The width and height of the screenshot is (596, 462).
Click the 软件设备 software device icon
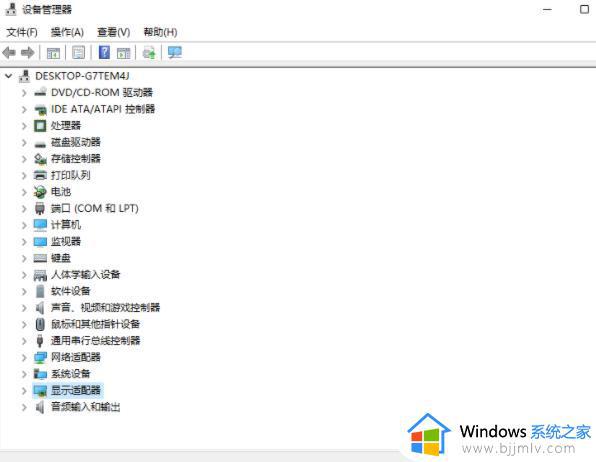point(40,291)
